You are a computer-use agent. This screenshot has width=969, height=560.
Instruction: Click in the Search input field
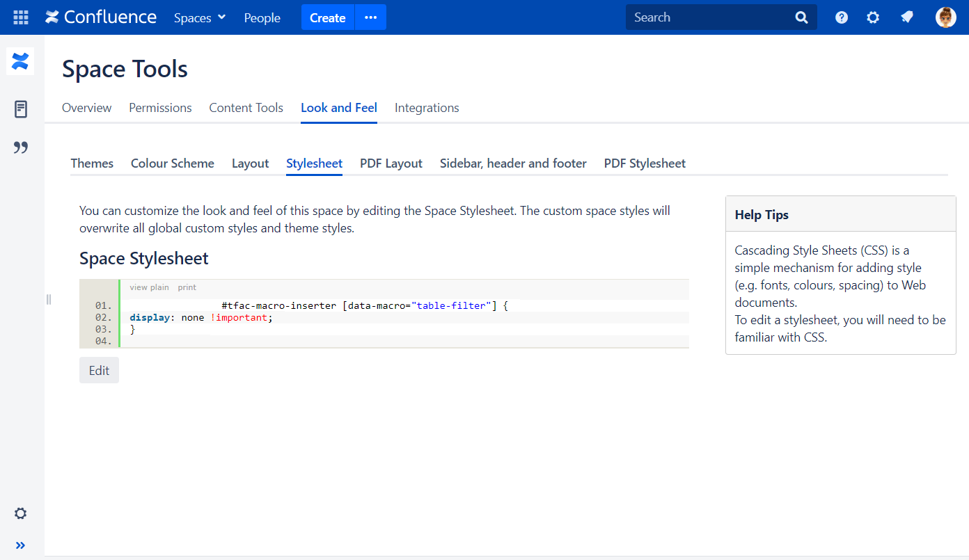click(710, 17)
